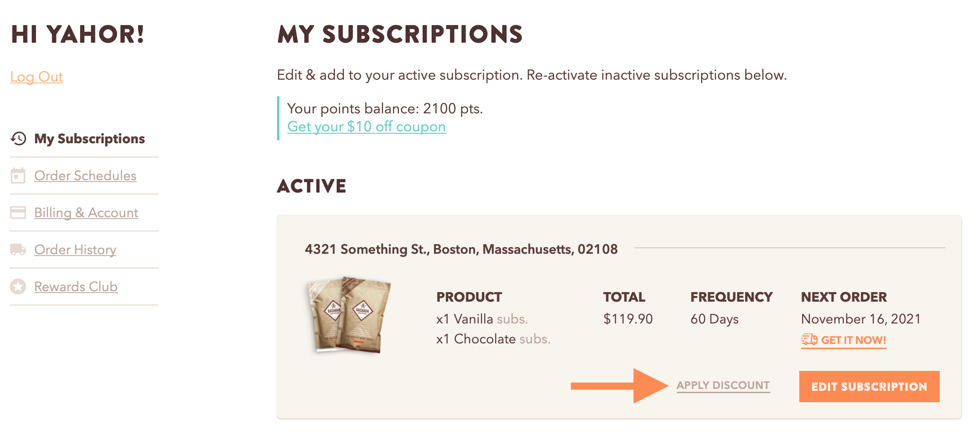Apply discount to the active subscription
The width and height of the screenshot is (980, 443).
tap(723, 385)
